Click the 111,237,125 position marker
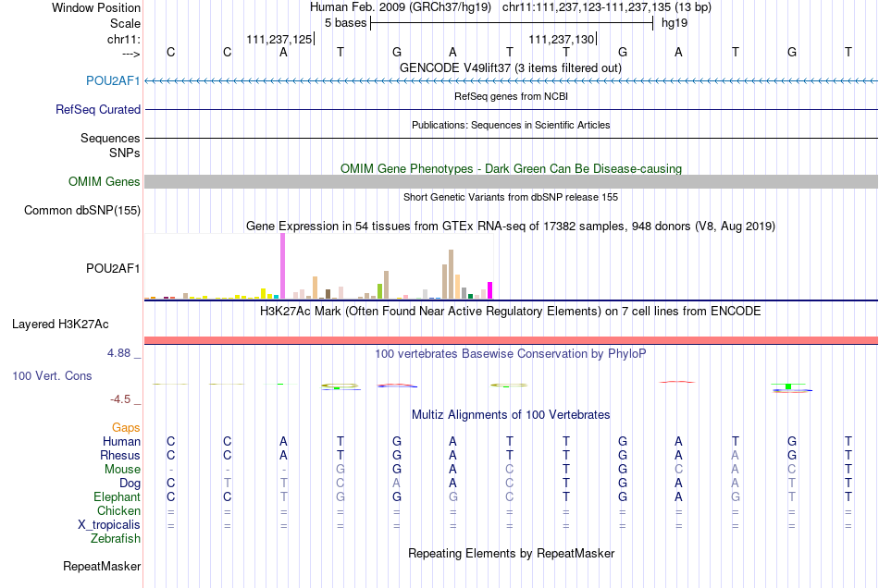 click(279, 39)
